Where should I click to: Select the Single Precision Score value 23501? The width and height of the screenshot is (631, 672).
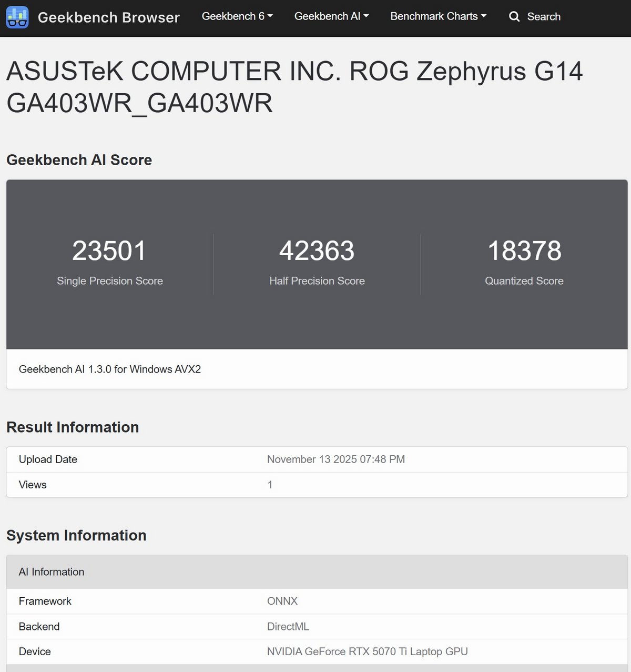109,251
